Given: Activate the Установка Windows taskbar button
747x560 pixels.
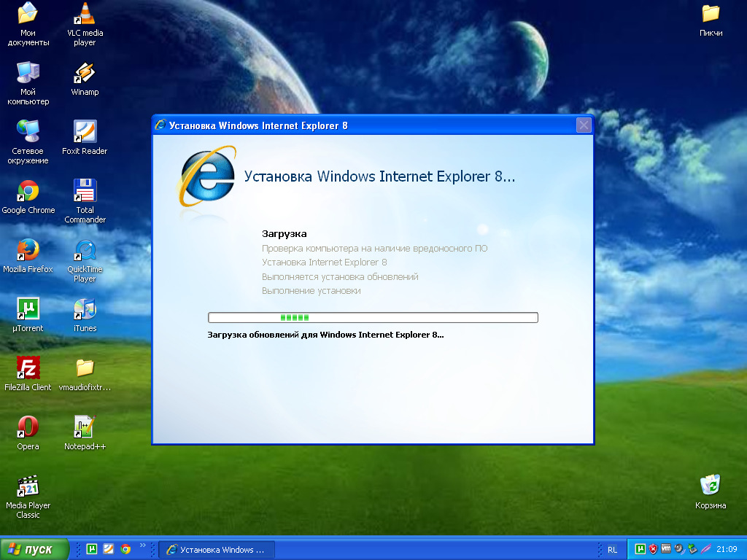Looking at the screenshot, I should click(x=216, y=550).
